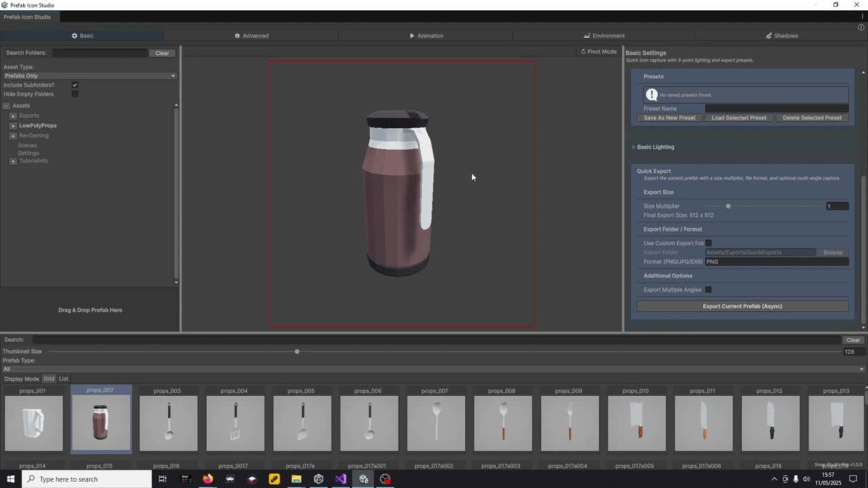Image resolution: width=868 pixels, height=488 pixels.
Task: Click Save As New Preset
Action: point(669,118)
